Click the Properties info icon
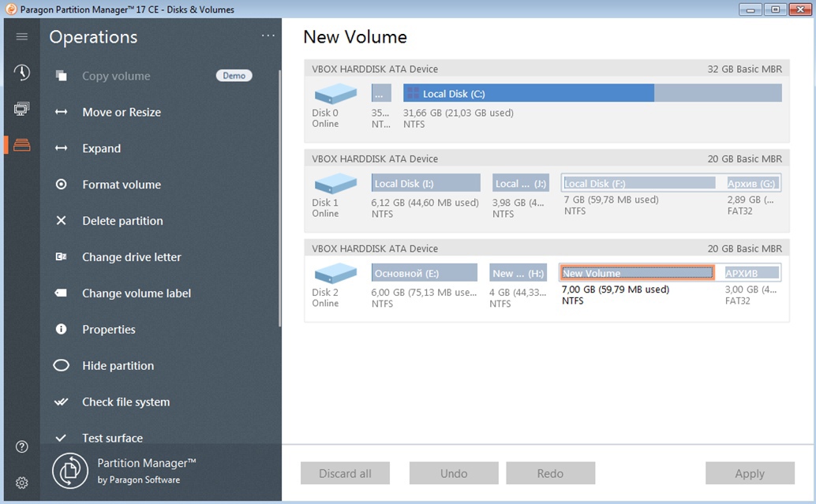 pos(62,329)
